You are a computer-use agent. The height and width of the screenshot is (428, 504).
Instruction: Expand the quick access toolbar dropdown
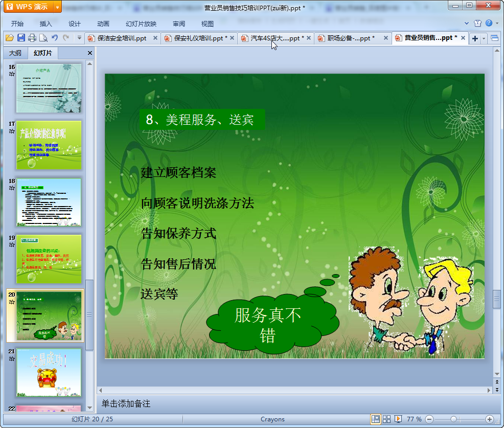tap(79, 38)
